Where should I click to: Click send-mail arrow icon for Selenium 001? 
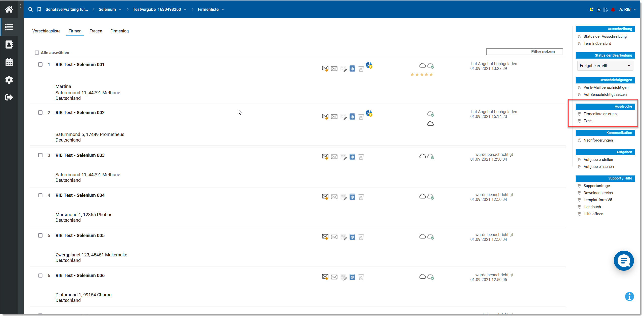[325, 68]
